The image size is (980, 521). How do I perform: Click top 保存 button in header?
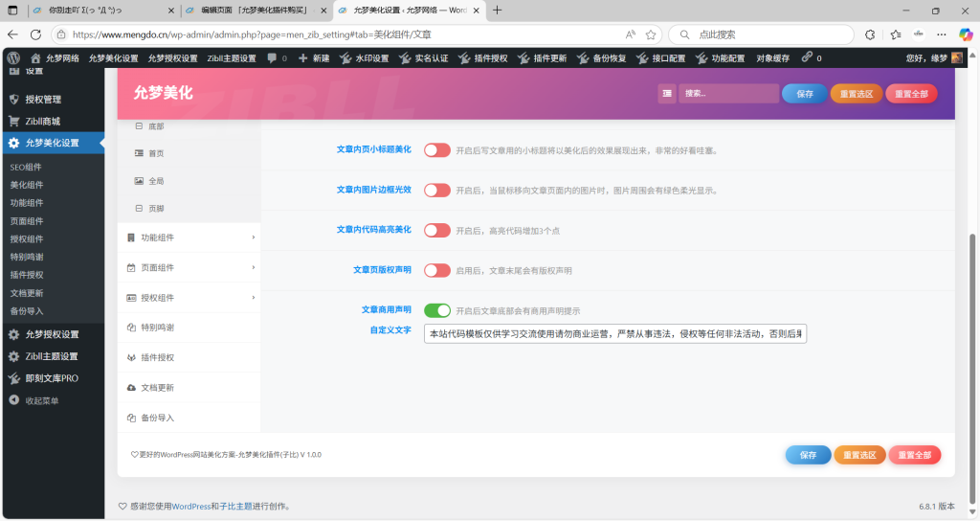click(805, 94)
